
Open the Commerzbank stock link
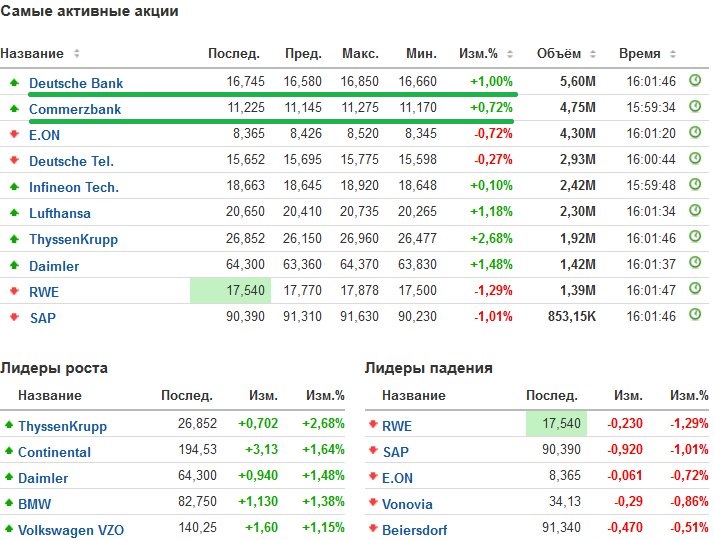(75, 109)
